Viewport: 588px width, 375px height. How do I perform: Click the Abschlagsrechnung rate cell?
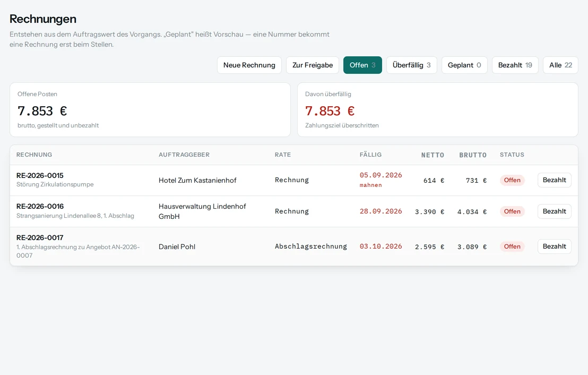(x=311, y=246)
